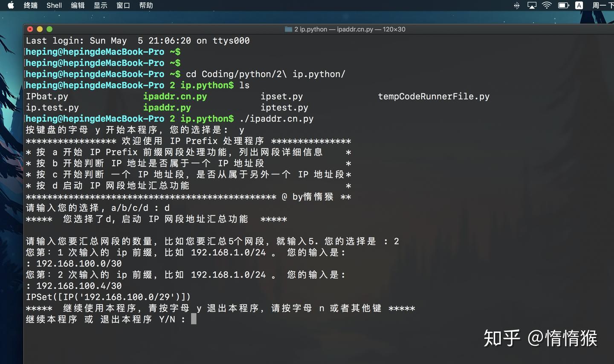This screenshot has height=364, width=614.
Task: Select the filename tempCodeRunnerFile.py
Action: (x=434, y=96)
